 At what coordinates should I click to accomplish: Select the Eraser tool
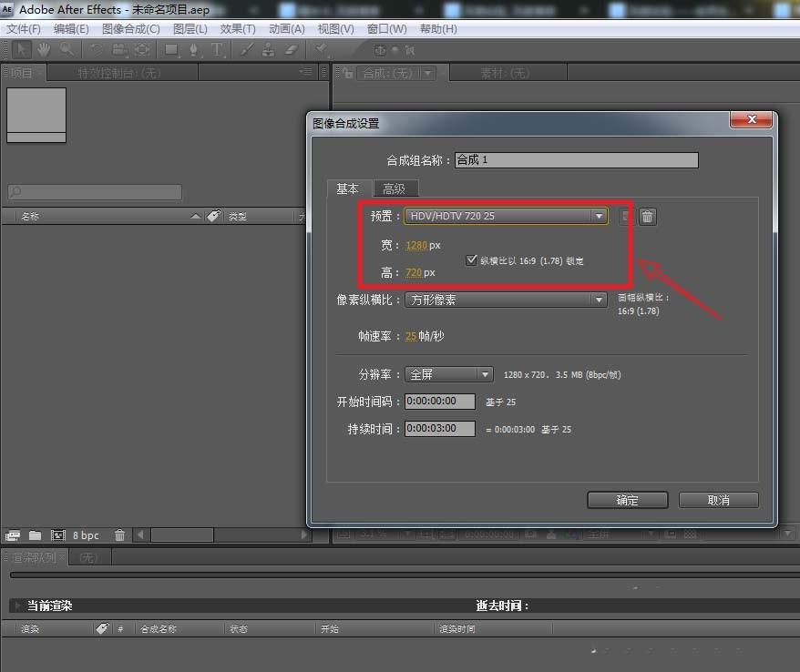point(292,49)
